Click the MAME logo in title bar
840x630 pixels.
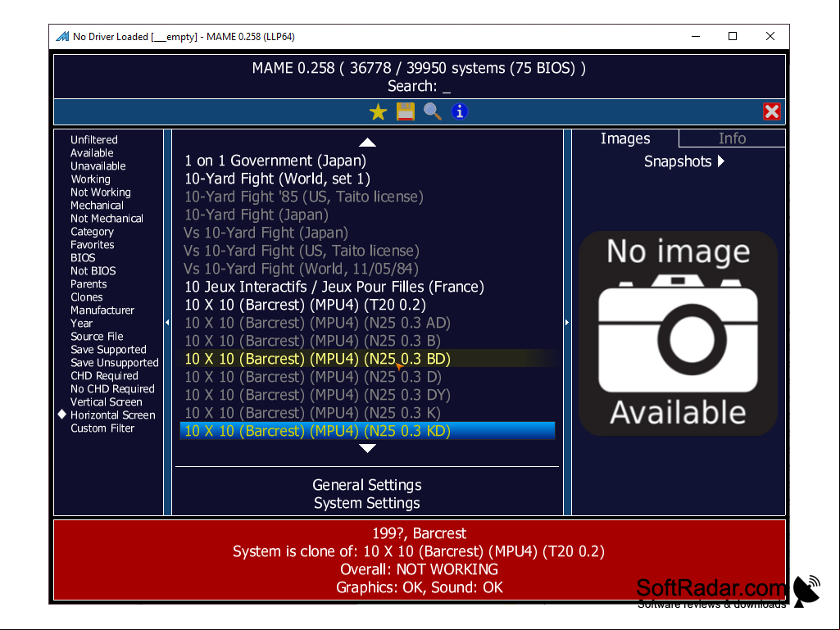point(62,36)
